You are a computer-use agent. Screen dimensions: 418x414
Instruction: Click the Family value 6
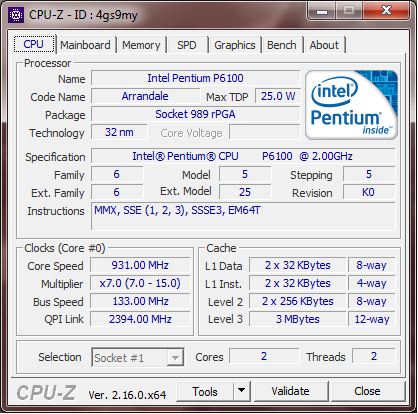[x=117, y=174]
